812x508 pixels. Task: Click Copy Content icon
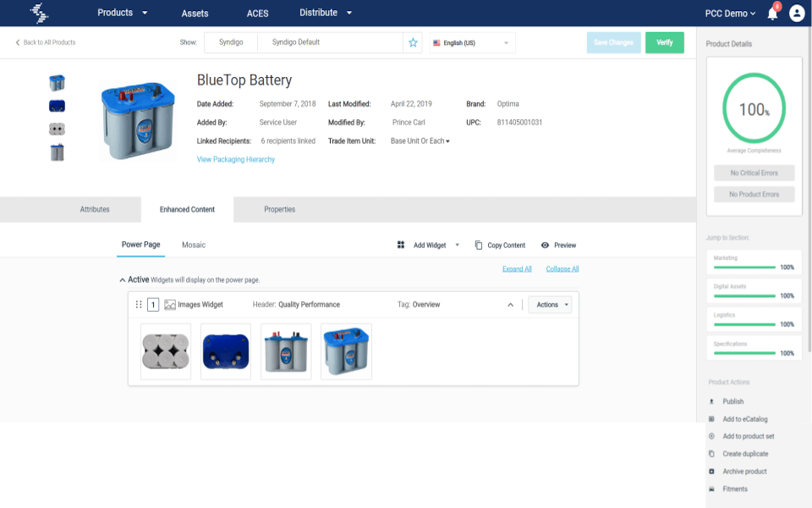pos(479,246)
